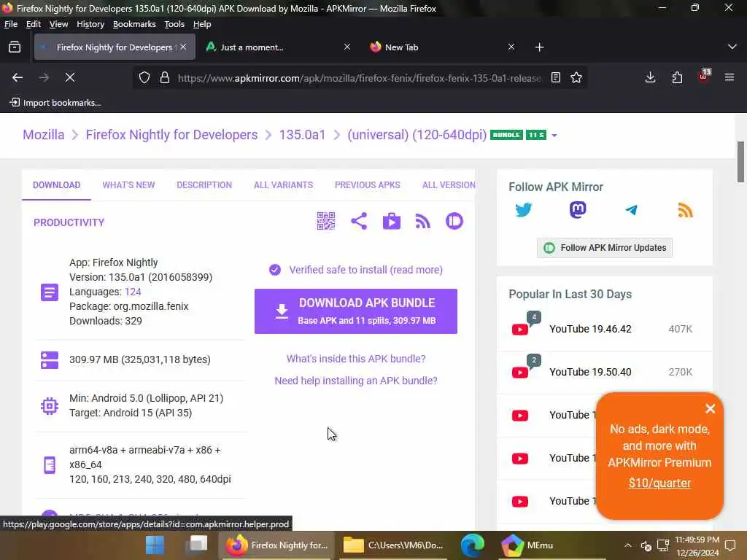Viewport: 747px width, 560px height.
Task: Expand the variant dropdown arrow after badges
Action: click(554, 135)
